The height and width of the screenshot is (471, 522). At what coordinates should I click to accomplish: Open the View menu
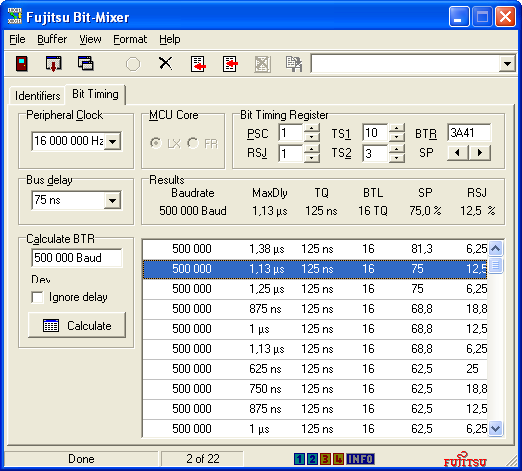[90, 39]
